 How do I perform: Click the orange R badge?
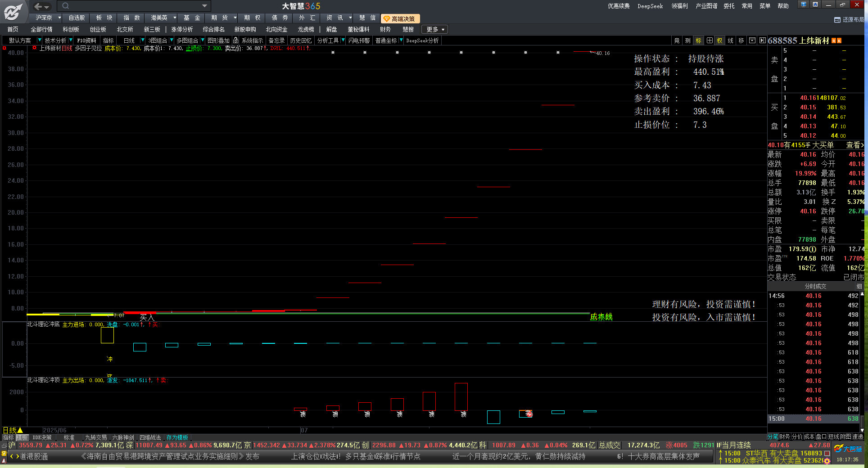(x=834, y=41)
